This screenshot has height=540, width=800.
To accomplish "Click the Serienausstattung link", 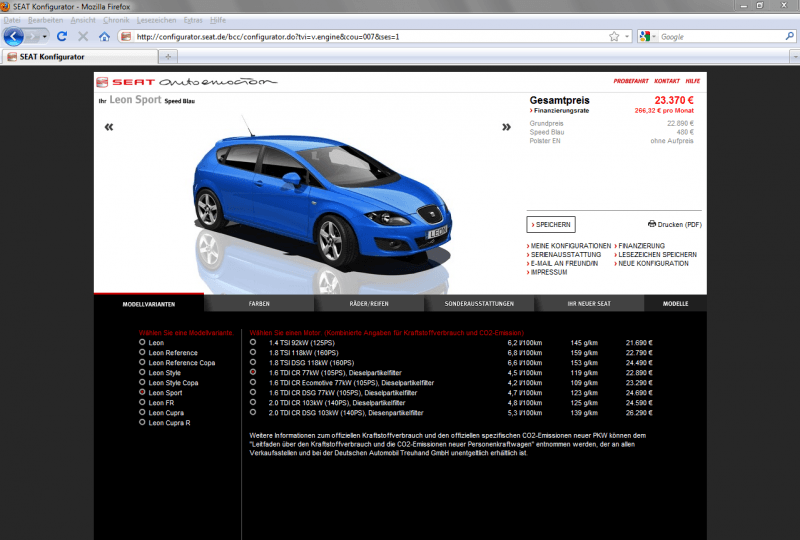I will pos(564,255).
